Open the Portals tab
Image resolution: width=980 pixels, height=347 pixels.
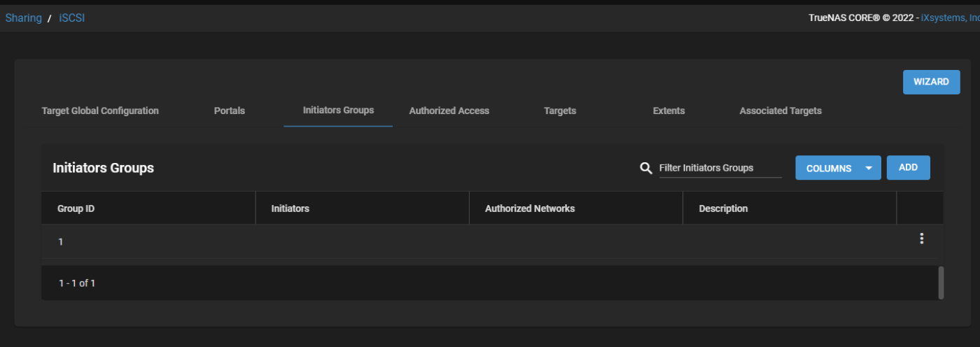(x=230, y=111)
